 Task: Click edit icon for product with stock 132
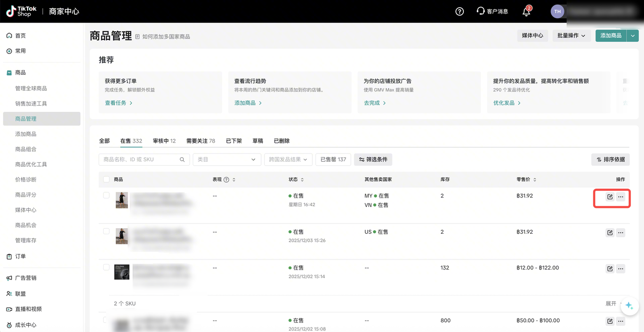[610, 269]
